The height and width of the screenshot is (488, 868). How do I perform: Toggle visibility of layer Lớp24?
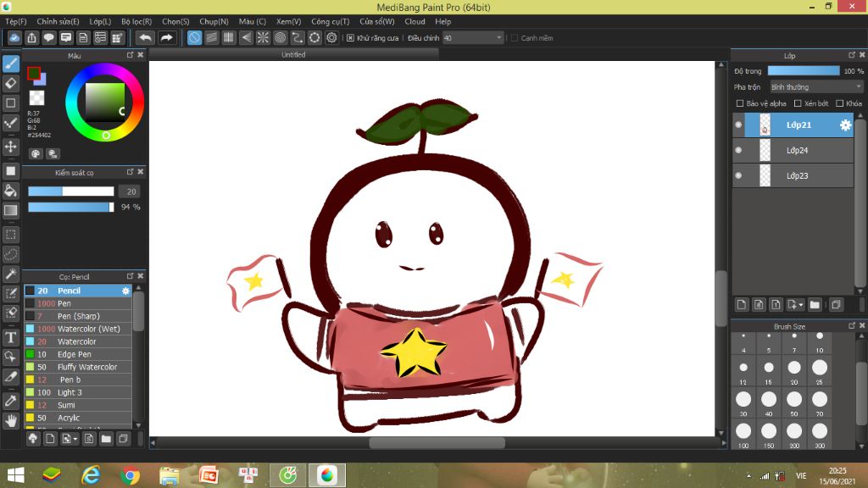coord(738,150)
